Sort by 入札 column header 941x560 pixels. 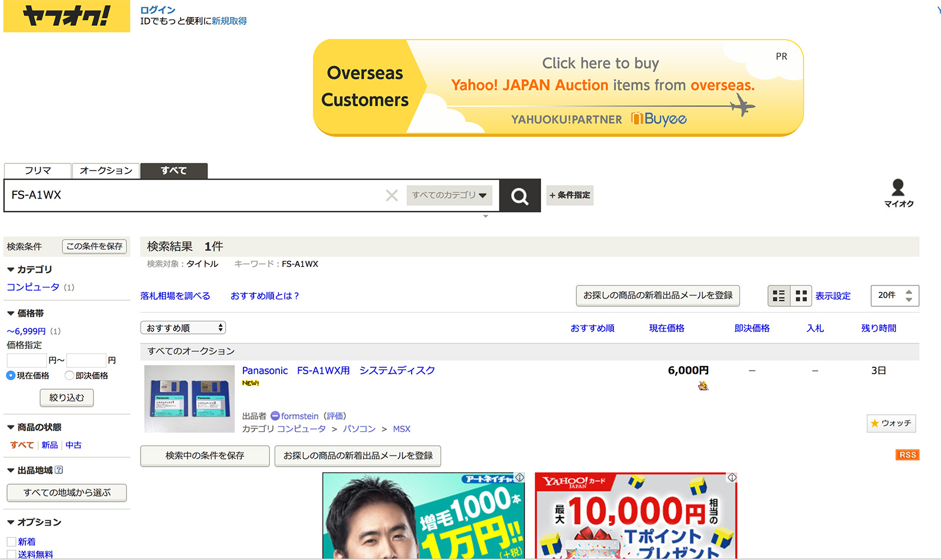point(815,328)
